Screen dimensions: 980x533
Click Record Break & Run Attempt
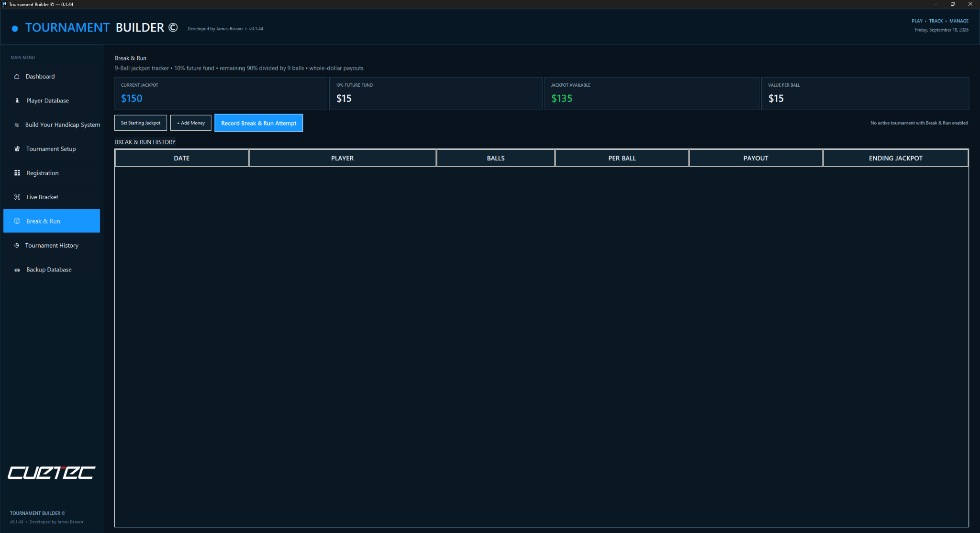click(258, 123)
